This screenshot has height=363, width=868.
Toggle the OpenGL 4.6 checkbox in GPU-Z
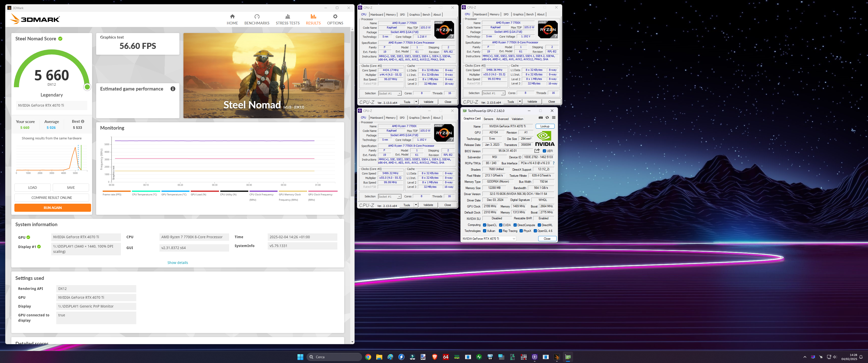coord(535,231)
